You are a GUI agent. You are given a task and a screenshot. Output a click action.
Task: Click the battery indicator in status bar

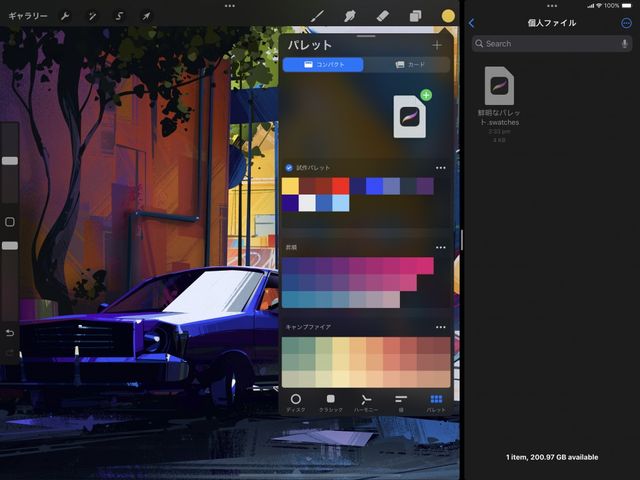(x=627, y=6)
